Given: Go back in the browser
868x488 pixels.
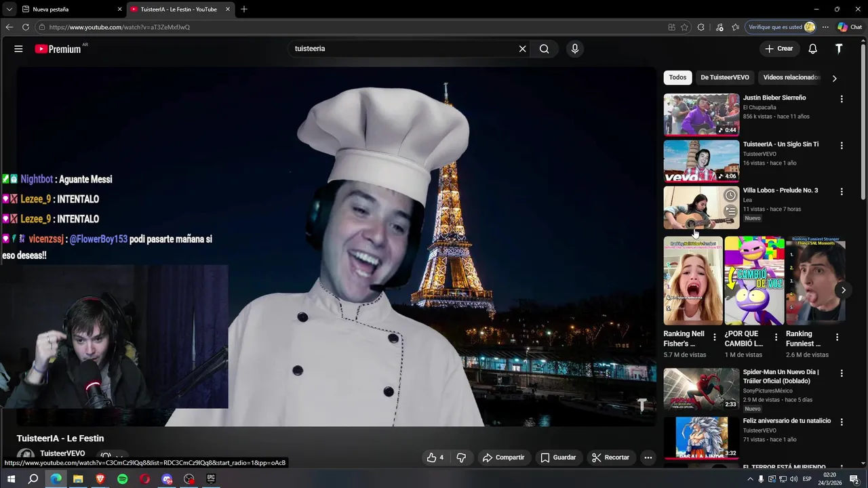Looking at the screenshot, I should coord(9,27).
